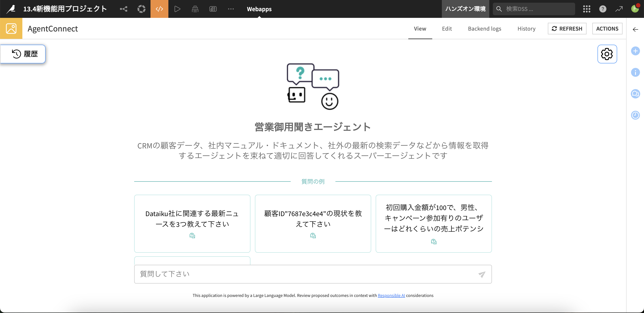Open the applications grid menu icon

pos(587,9)
